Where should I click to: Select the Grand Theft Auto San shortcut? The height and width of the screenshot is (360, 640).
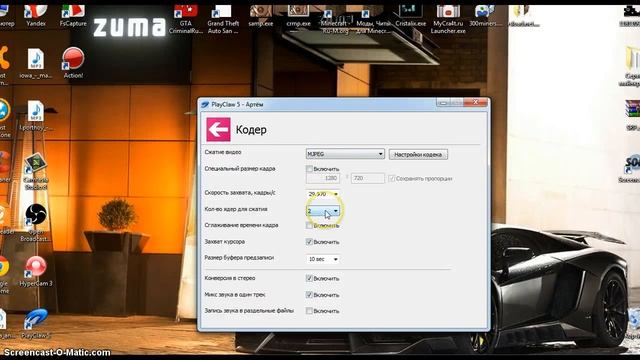[223, 19]
